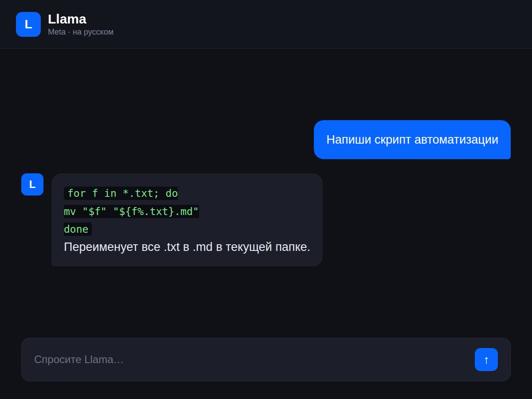Click the text "Переименует все .txt в .md в текущей папке."

click(x=187, y=247)
